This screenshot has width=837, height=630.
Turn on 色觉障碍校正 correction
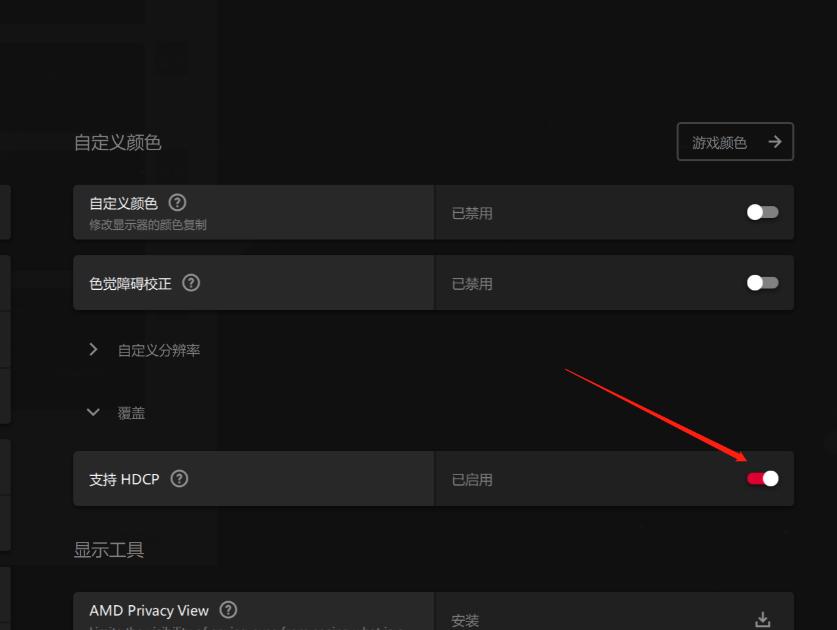[761, 282]
